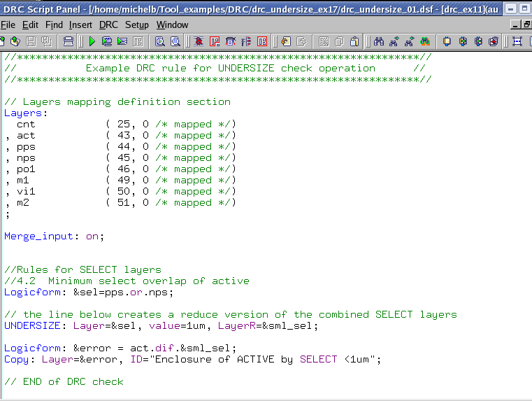Open the DRC menu
Screen dimensions: 532x401
[x=108, y=24]
